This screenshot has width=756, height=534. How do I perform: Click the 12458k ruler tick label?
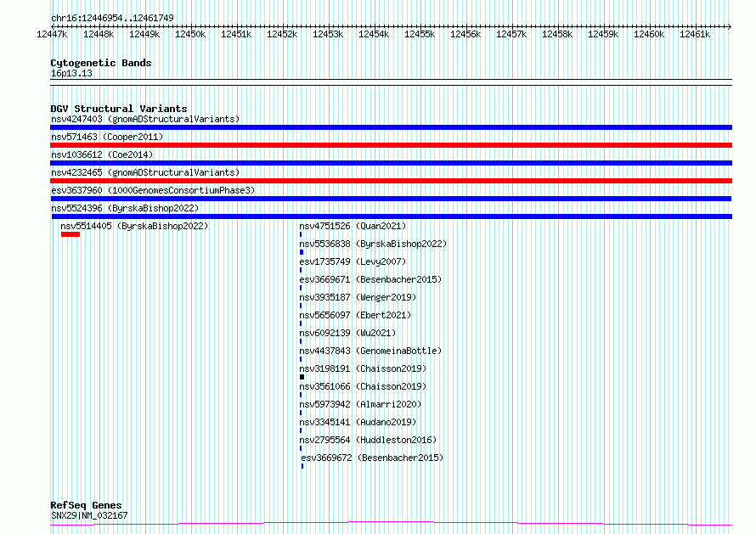(557, 34)
